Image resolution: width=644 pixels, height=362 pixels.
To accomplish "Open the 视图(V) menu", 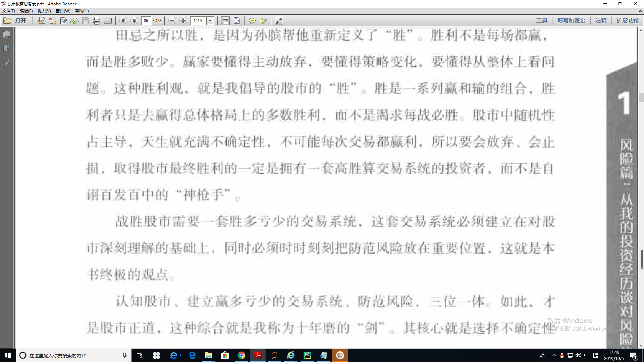I will 44,11.
